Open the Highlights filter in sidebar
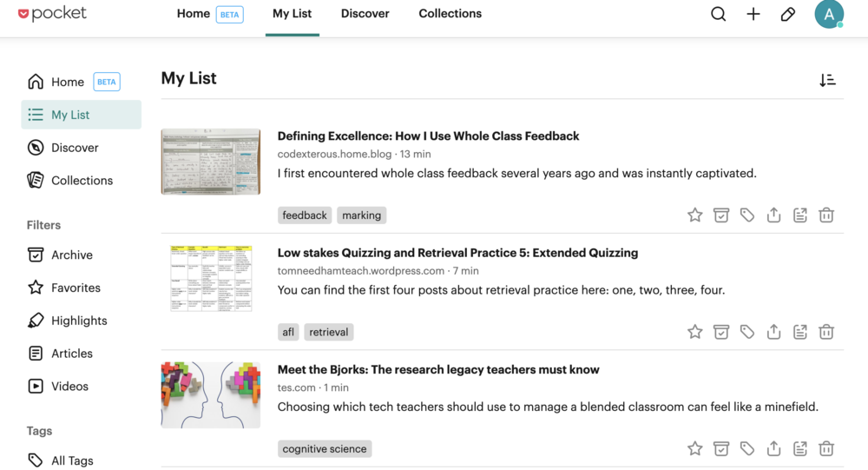The width and height of the screenshot is (868, 470). [x=81, y=321]
